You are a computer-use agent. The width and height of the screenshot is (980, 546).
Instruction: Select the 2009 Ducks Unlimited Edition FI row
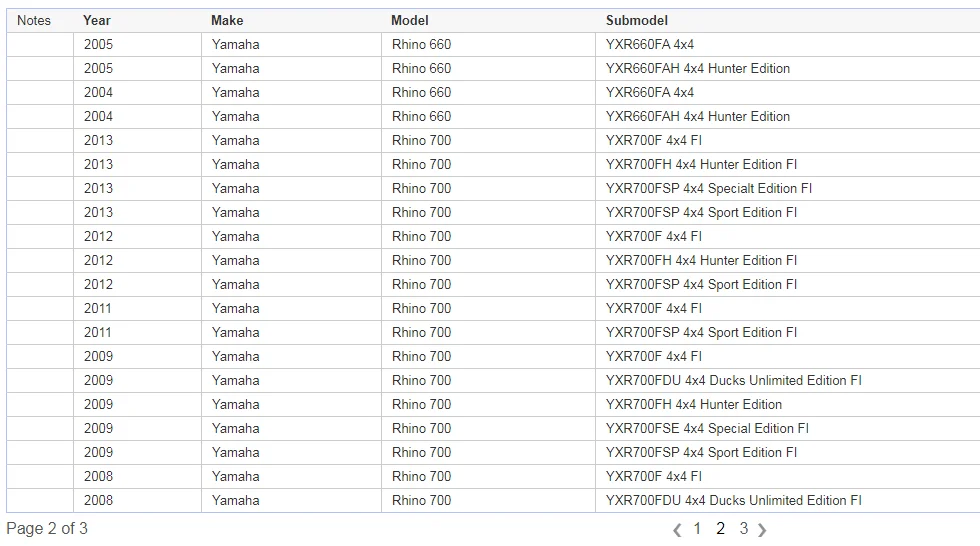coord(493,380)
